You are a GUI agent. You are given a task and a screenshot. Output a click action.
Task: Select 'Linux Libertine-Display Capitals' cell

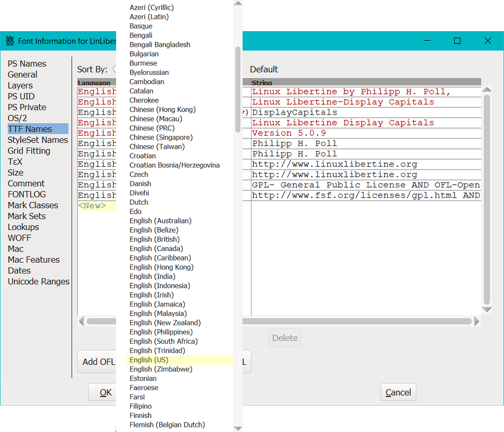pyautogui.click(x=366, y=102)
